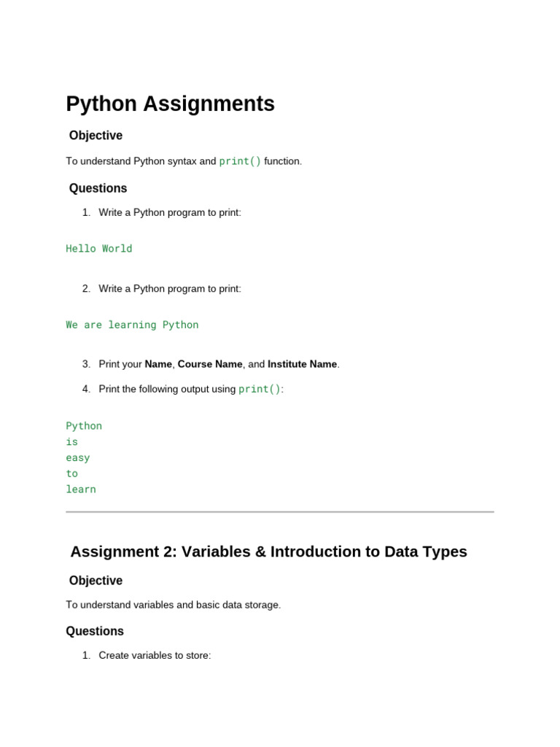Viewport: 560px width, 747px height.
Task: Click the "Questions" heading above Hello World
Action: click(x=98, y=188)
